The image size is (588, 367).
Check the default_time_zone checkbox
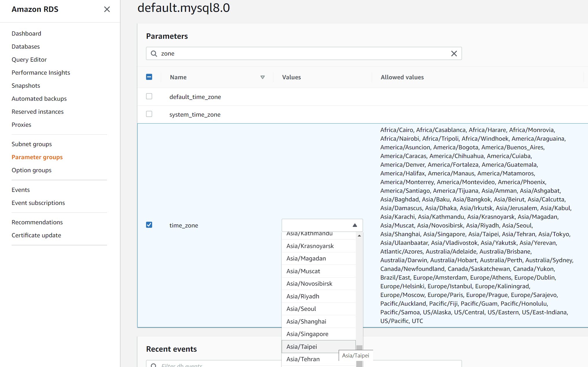pos(149,96)
